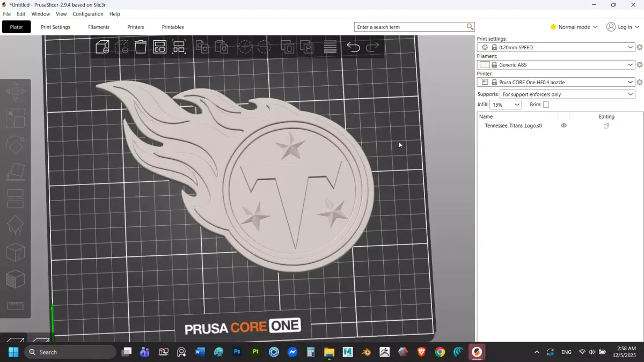Open Filament settings gear icon
Viewport: 644px width, 362px height.
click(639, 65)
